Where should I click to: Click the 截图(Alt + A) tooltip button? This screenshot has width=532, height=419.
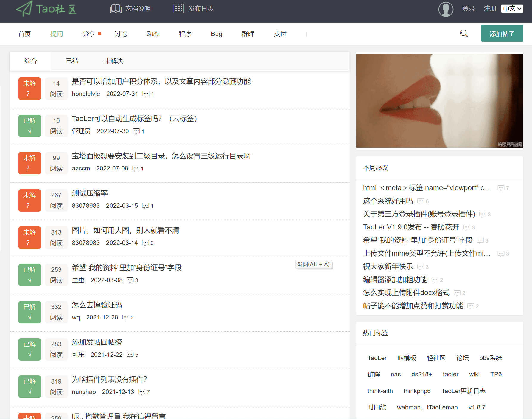click(x=314, y=264)
